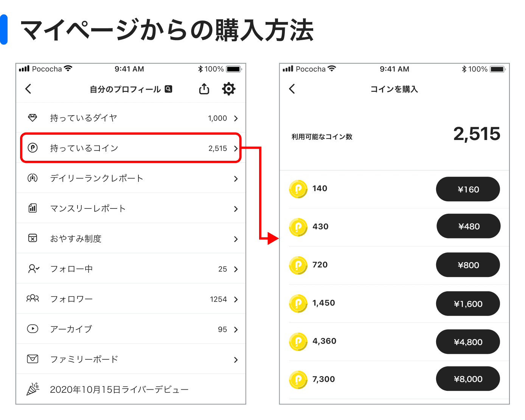Tap the 自分のプロフィール title
The height and width of the screenshot is (420, 525).
125,89
